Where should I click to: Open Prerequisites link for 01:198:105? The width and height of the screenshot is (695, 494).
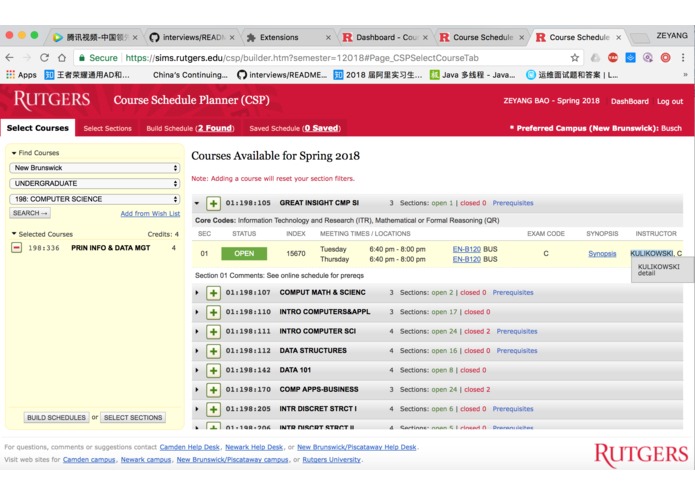[x=513, y=203]
